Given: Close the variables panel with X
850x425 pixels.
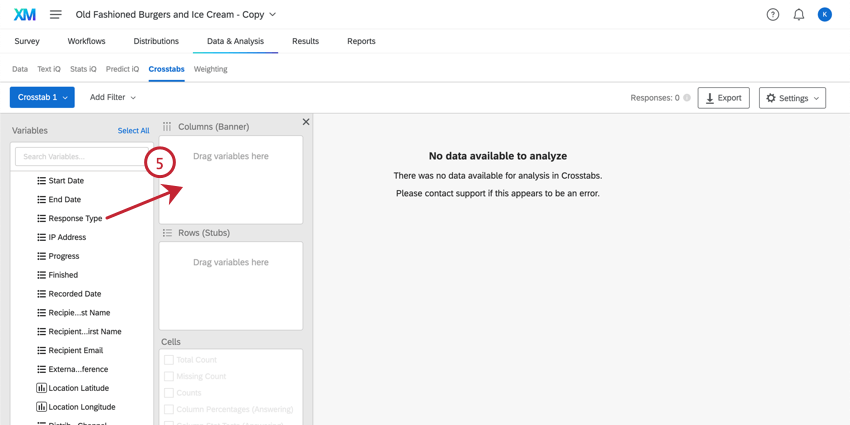Looking at the screenshot, I should (306, 122).
